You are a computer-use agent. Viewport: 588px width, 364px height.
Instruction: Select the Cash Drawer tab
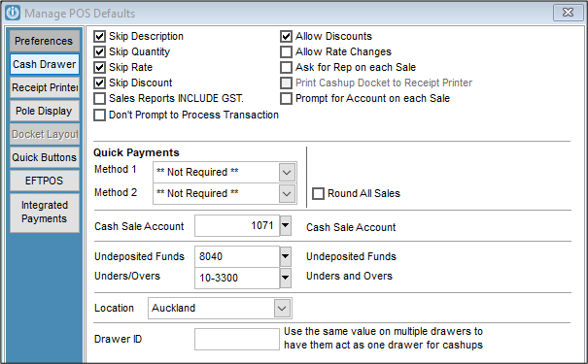[45, 64]
